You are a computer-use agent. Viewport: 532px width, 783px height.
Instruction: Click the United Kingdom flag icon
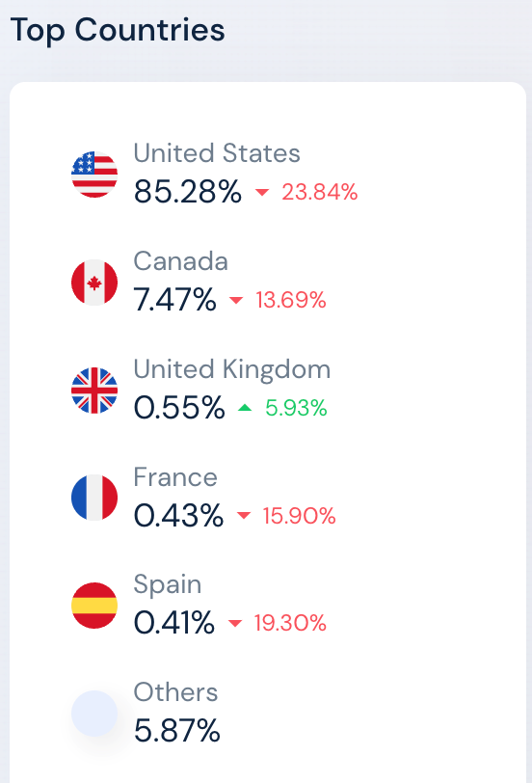click(x=94, y=391)
